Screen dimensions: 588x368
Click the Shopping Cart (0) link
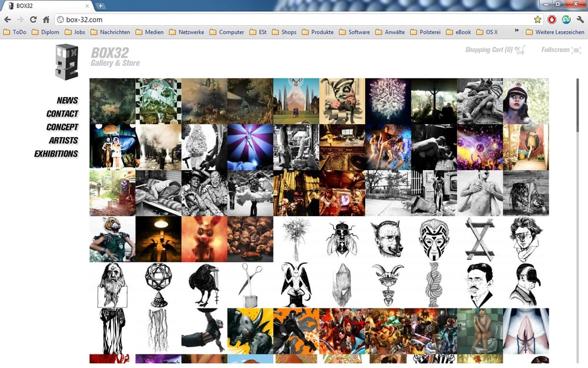489,49
